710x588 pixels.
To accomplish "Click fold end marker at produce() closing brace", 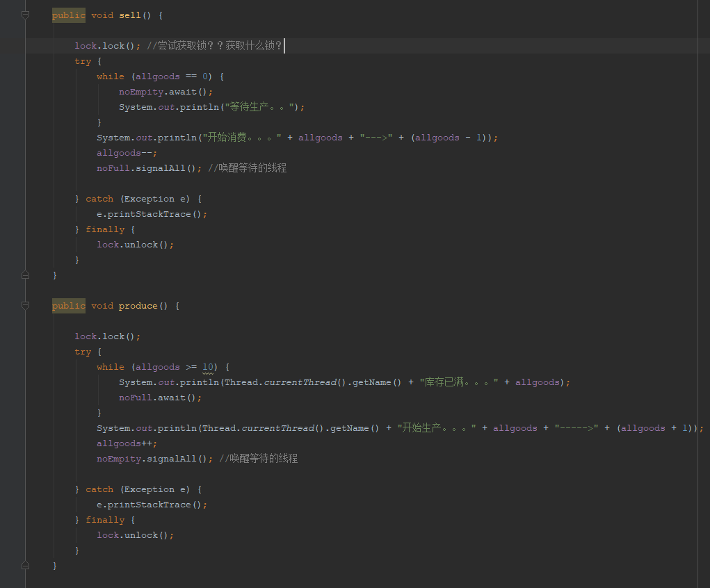I will pyautogui.click(x=26, y=566).
